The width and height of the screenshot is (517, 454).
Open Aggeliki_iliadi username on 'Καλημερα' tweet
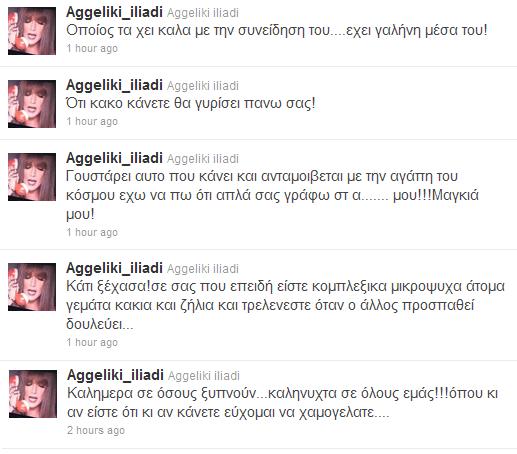(x=115, y=376)
